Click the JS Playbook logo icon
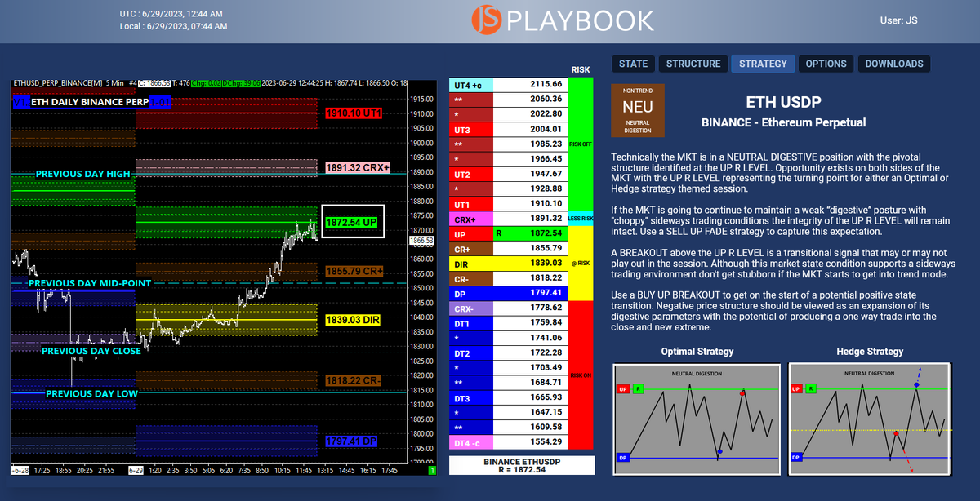Image resolution: width=980 pixels, height=501 pixels. coord(487,20)
